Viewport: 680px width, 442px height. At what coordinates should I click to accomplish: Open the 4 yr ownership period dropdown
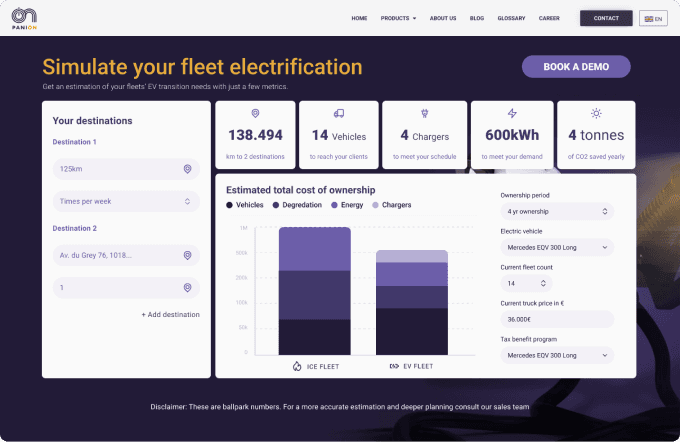click(x=557, y=211)
